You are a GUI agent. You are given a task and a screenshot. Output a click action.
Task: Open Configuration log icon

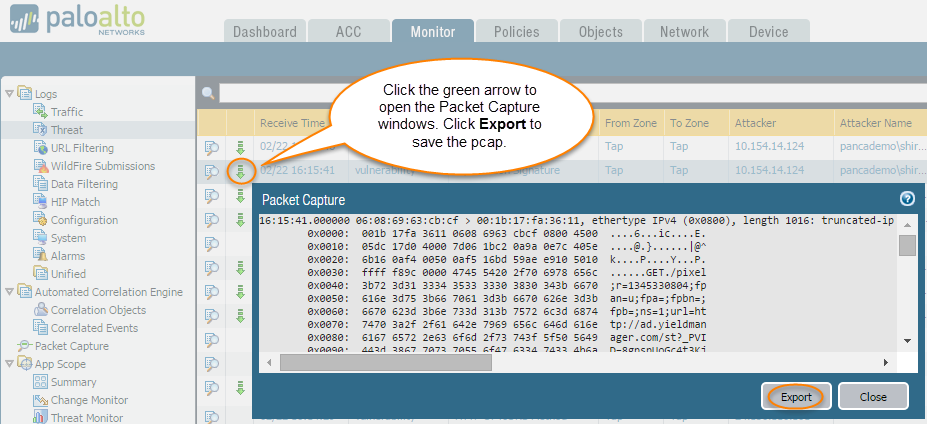click(40, 220)
